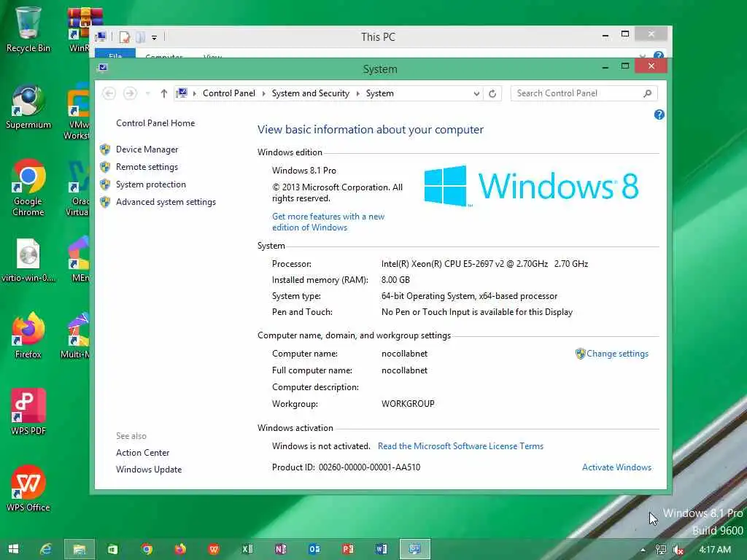The width and height of the screenshot is (747, 560).
Task: Open Device Manager from the sidebar
Action: pyautogui.click(x=147, y=149)
